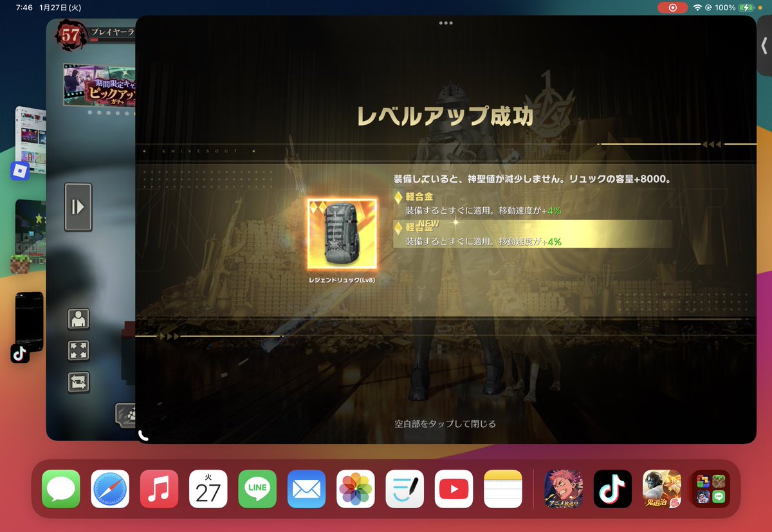Launch Freeform from the dock

click(x=405, y=489)
